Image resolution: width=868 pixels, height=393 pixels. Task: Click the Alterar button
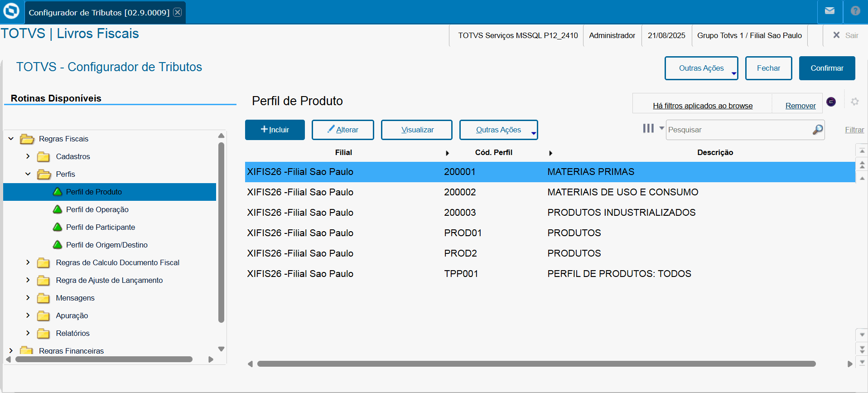pos(342,130)
